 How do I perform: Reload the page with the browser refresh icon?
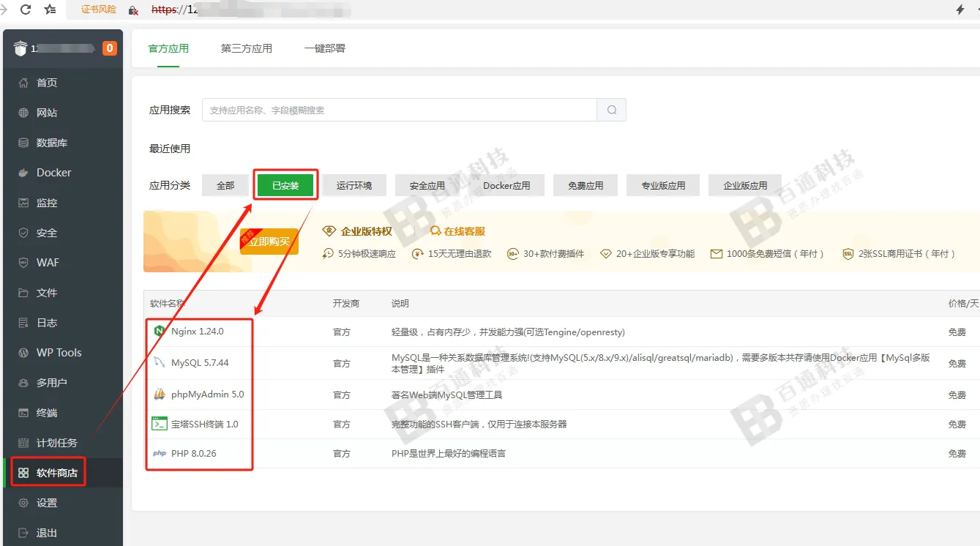point(26,10)
